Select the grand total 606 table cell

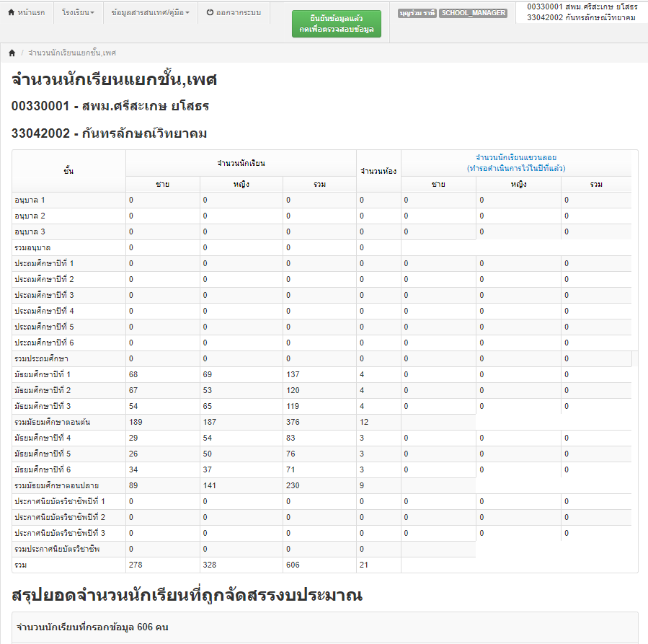294,565
